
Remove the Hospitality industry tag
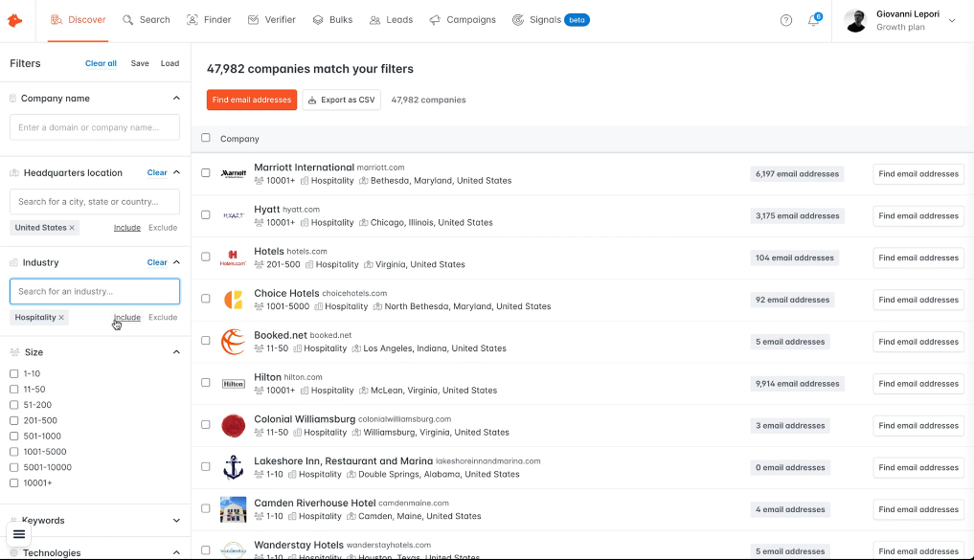(x=61, y=317)
